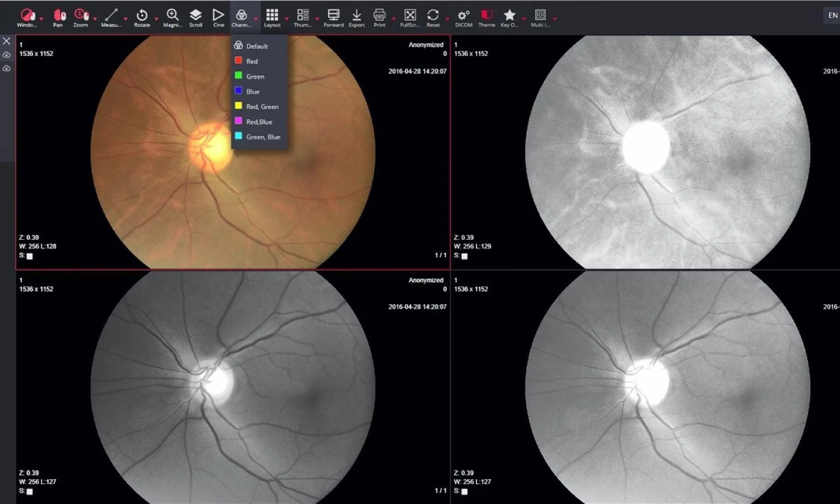840x504 pixels.
Task: Expand the Key Objects dropdown arrow
Action: tap(524, 18)
